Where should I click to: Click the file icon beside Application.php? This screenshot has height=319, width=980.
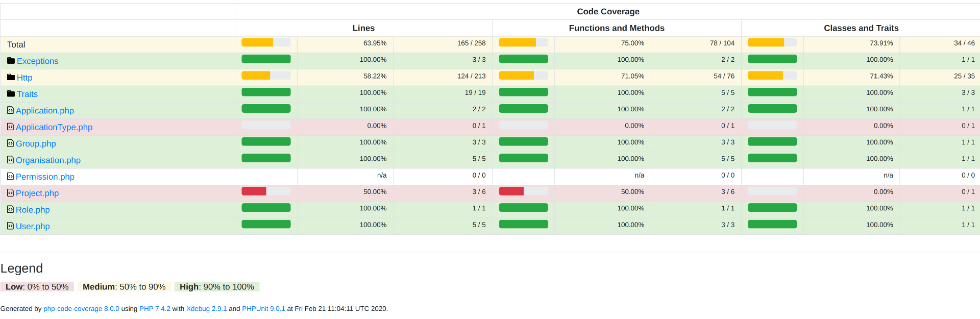tap(10, 110)
